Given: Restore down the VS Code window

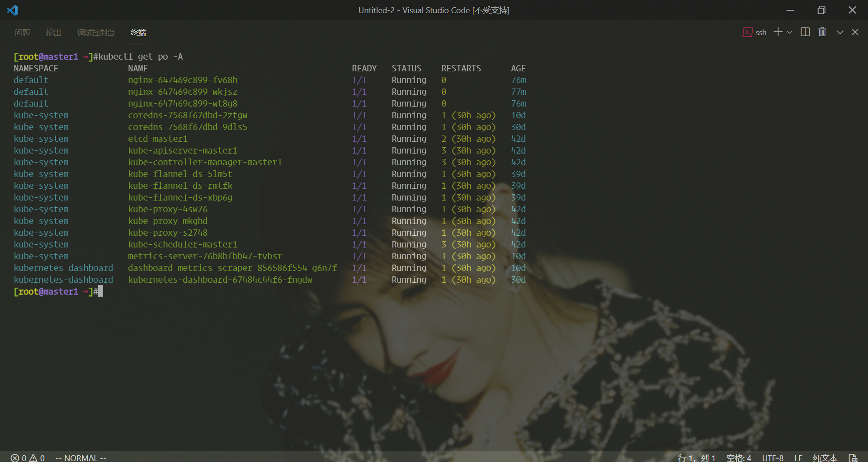Looking at the screenshot, I should pyautogui.click(x=821, y=10).
